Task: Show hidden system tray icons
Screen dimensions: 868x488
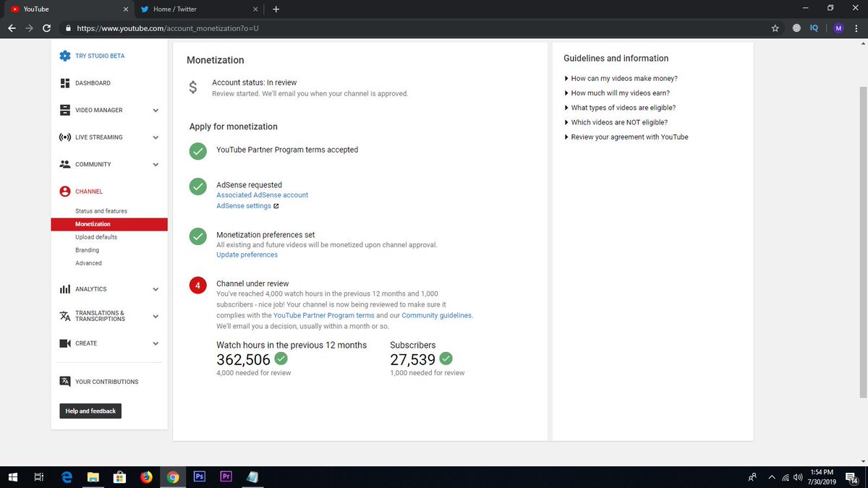Action: point(772,476)
